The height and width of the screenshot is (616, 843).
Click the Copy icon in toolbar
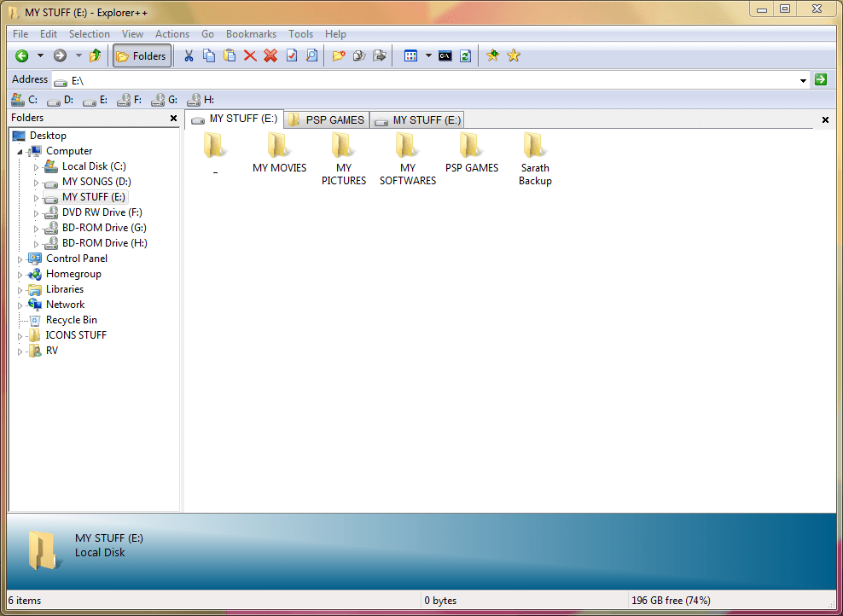(208, 55)
